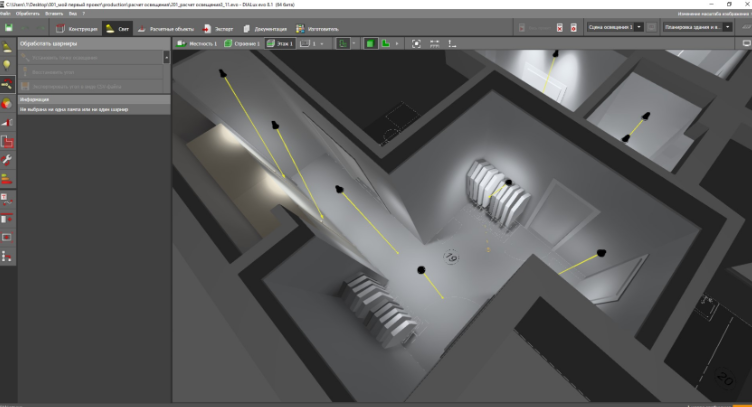Click the no lamp or joint selected message
This screenshot has width=752, height=407.
coord(74,110)
